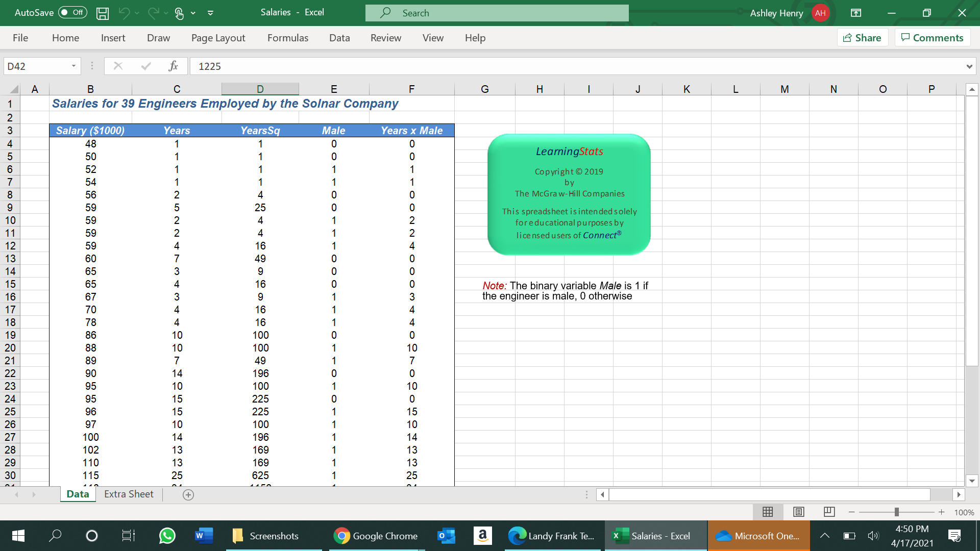980x551 pixels.
Task: Open the Comments button
Action: pos(932,37)
